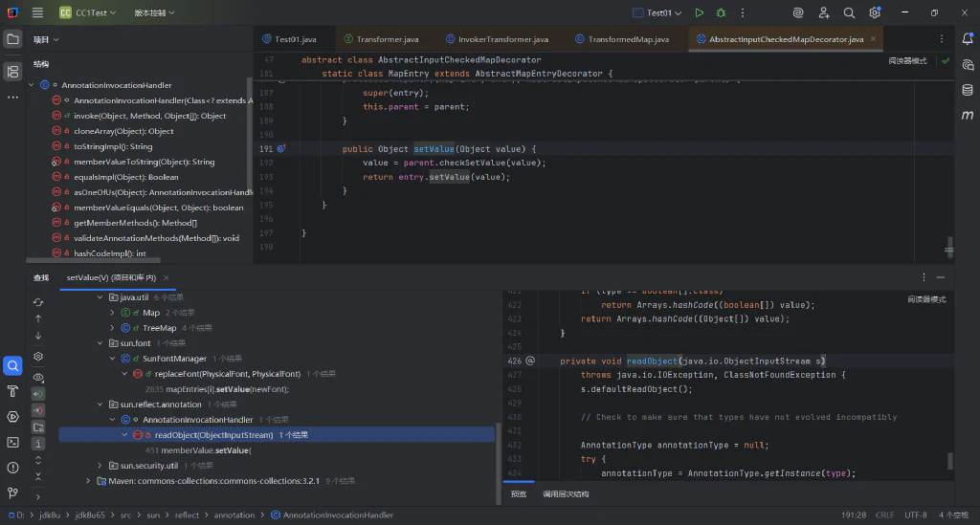Toggle the info button in Find panel
The width and height of the screenshot is (980, 525).
[x=38, y=444]
